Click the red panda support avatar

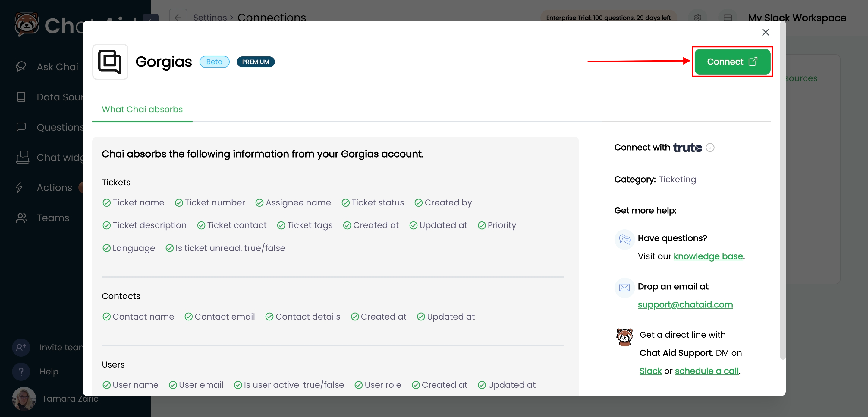point(624,337)
